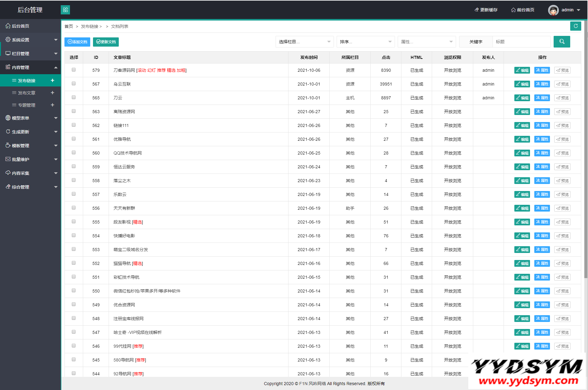Open the 排序 sort dropdown
The width and height of the screenshot is (588, 390).
tap(365, 42)
